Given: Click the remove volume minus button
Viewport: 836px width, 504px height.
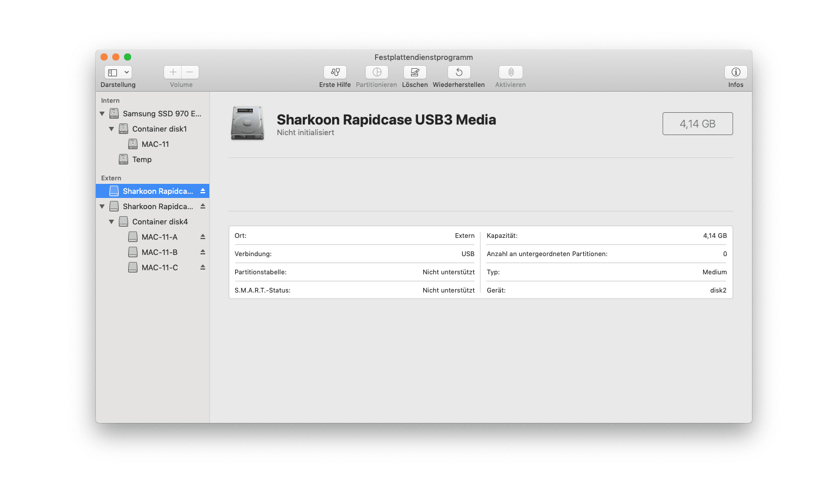Looking at the screenshot, I should tap(190, 72).
